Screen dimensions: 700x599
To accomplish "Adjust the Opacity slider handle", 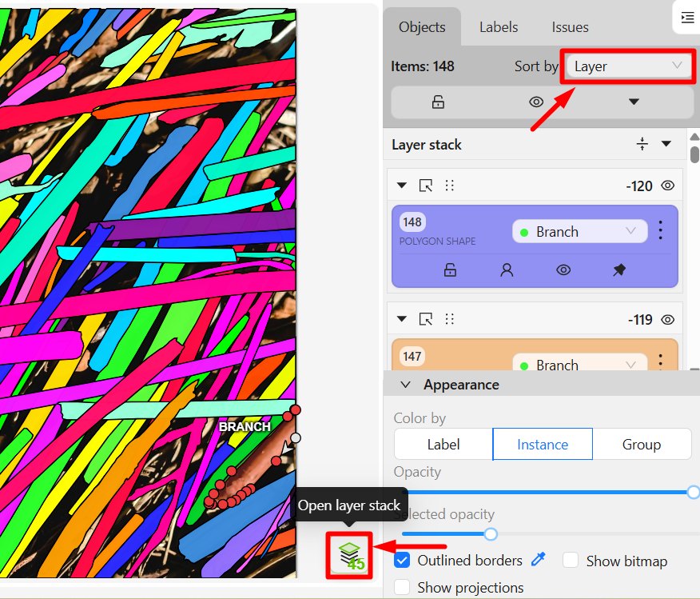I will click(x=694, y=493).
